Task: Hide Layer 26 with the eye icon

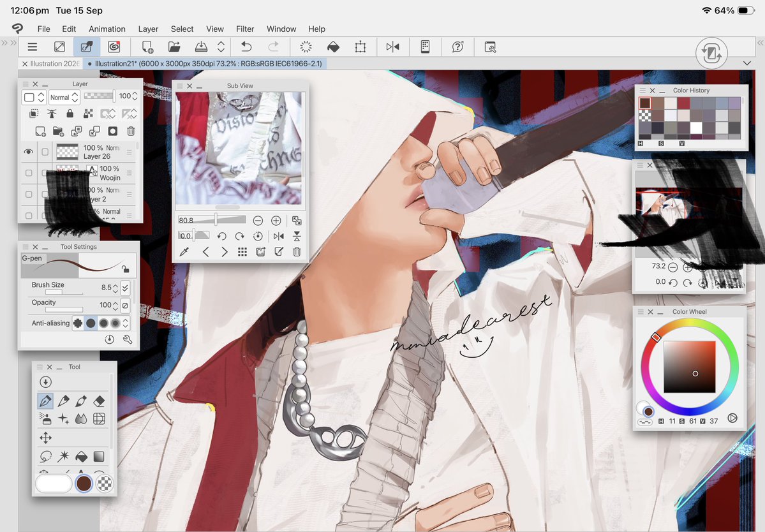Action: coord(28,152)
